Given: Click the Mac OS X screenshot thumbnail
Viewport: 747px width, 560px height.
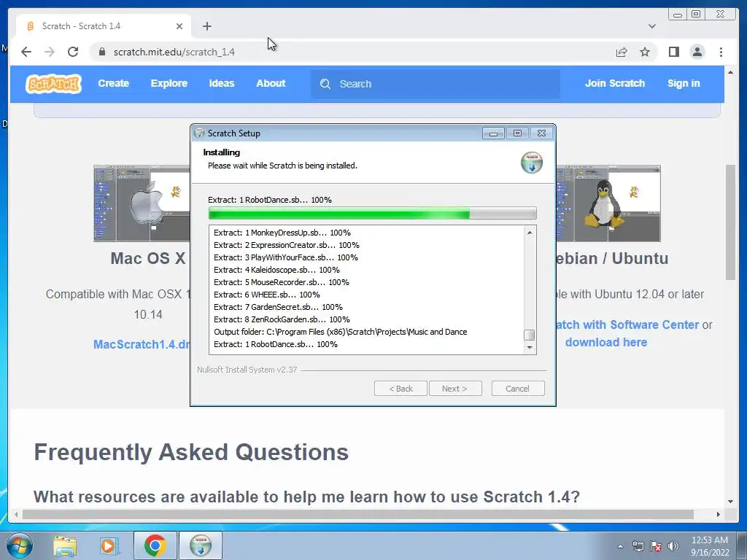Looking at the screenshot, I should [x=142, y=203].
